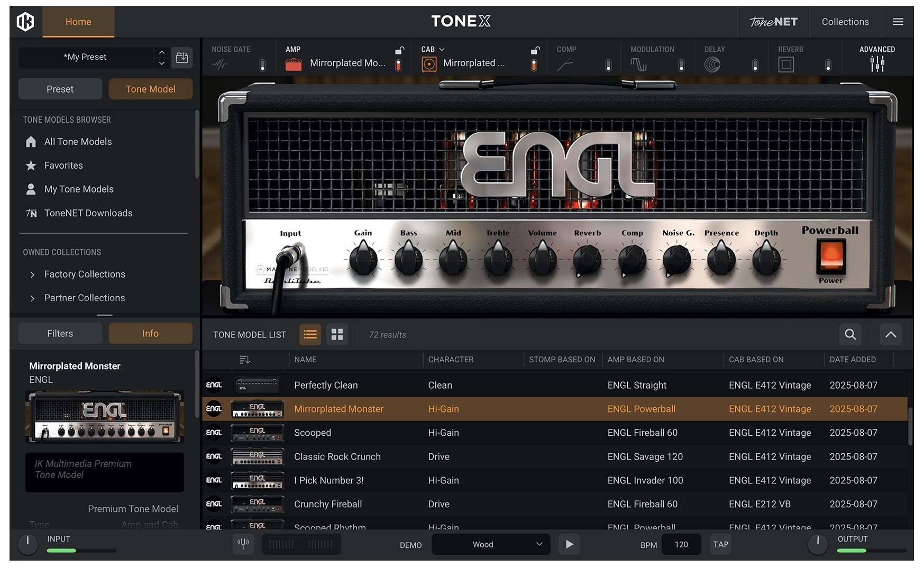Unlock the CAB padlock icon
The height and width of the screenshot is (568, 924).
click(x=535, y=50)
